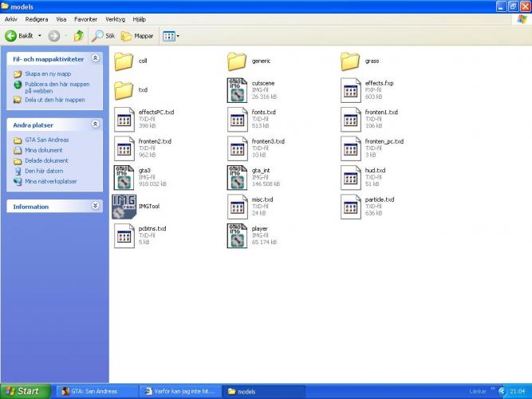
Task: Open the Favoriter menu
Action: 85,18
